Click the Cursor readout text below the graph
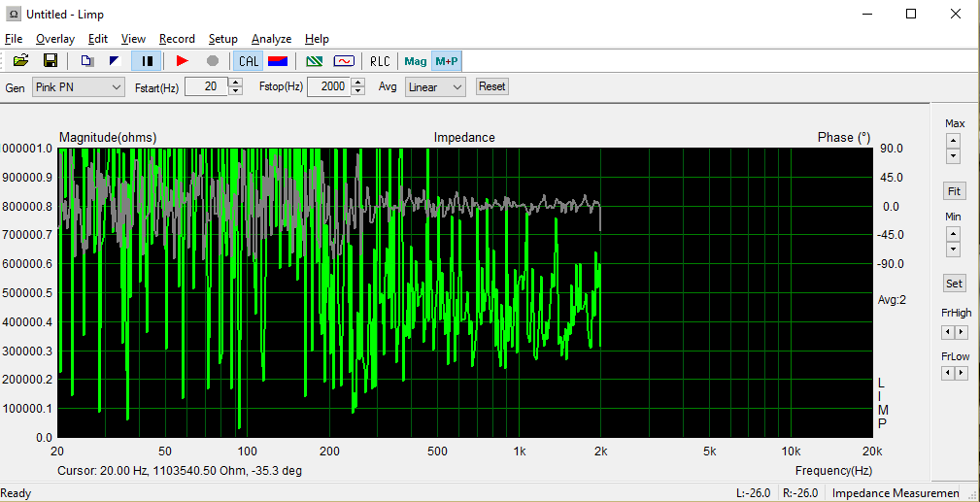Screen dimensions: 980x502 [180, 470]
